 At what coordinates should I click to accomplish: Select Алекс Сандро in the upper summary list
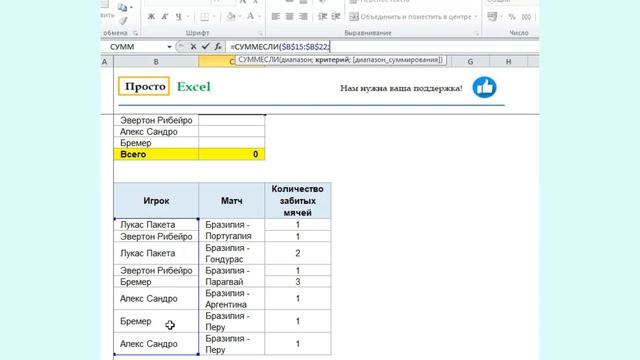(x=156, y=132)
